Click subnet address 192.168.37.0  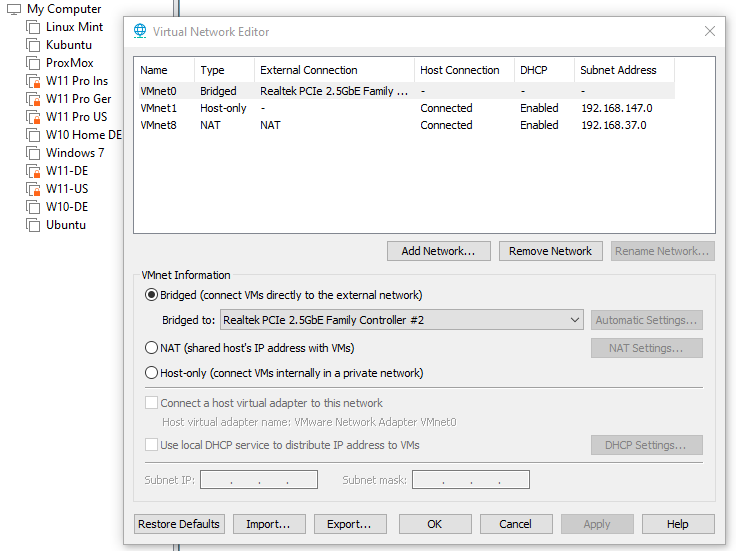(614, 125)
